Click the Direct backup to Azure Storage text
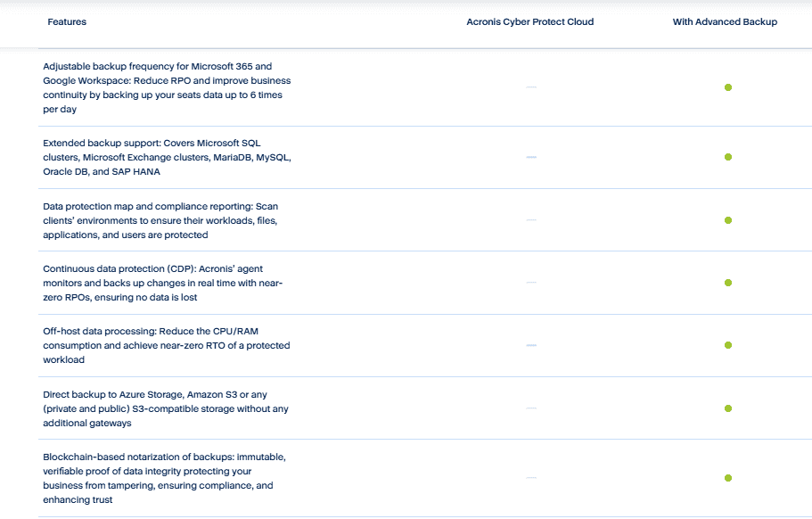This screenshot has height=519, width=812. pos(166,408)
